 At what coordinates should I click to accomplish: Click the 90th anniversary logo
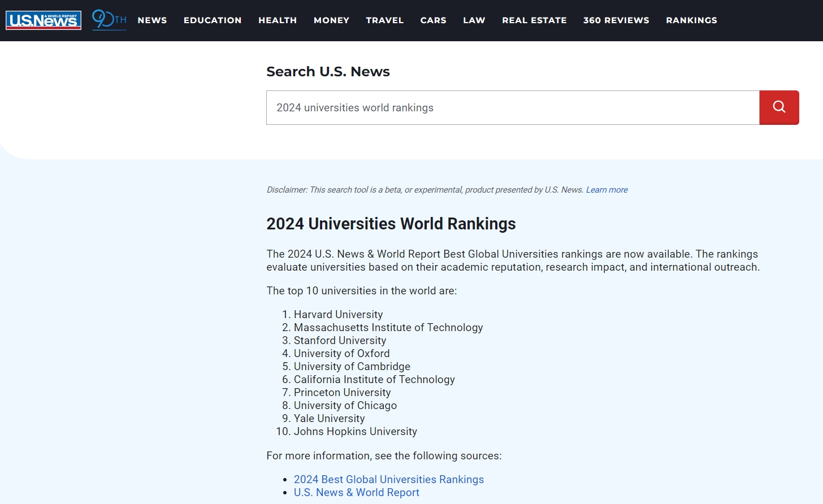coord(109,20)
